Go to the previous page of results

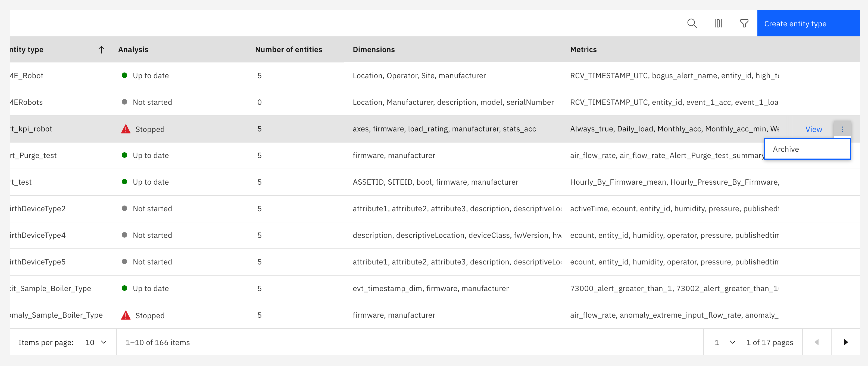coord(816,342)
